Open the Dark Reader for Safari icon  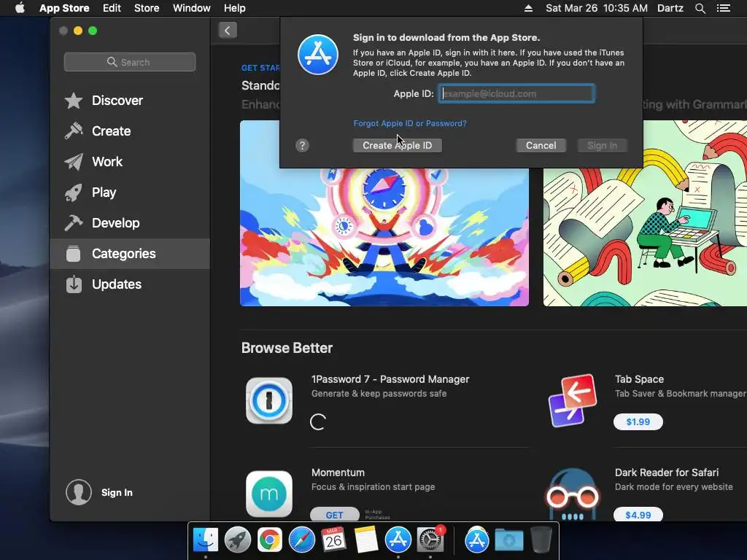pyautogui.click(x=573, y=494)
